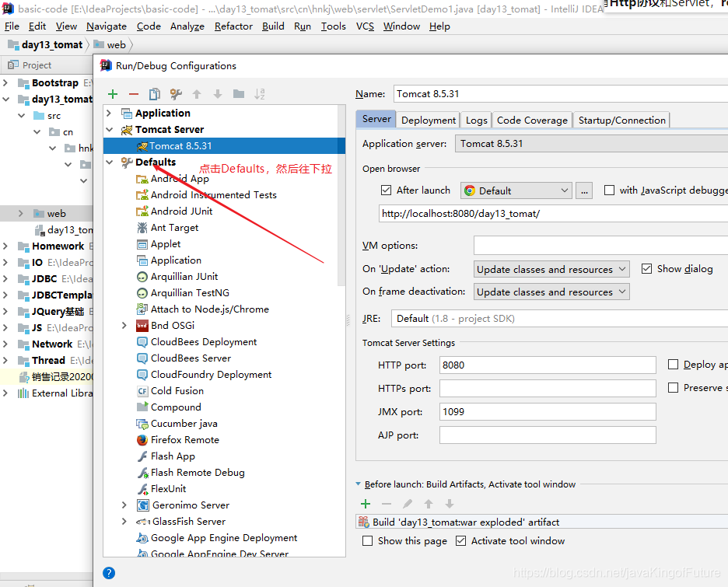The image size is (728, 587).
Task: Enable Preserve sessions checkbox
Action: [x=673, y=387]
